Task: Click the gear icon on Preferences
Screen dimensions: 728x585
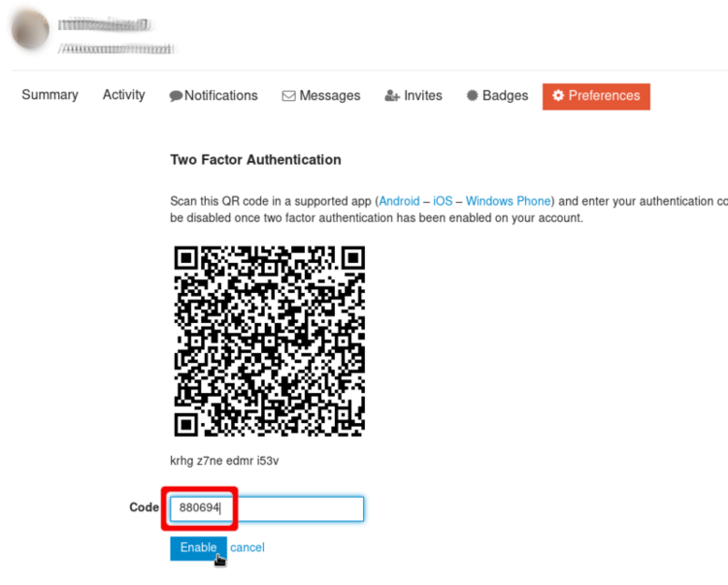Action: click(558, 96)
